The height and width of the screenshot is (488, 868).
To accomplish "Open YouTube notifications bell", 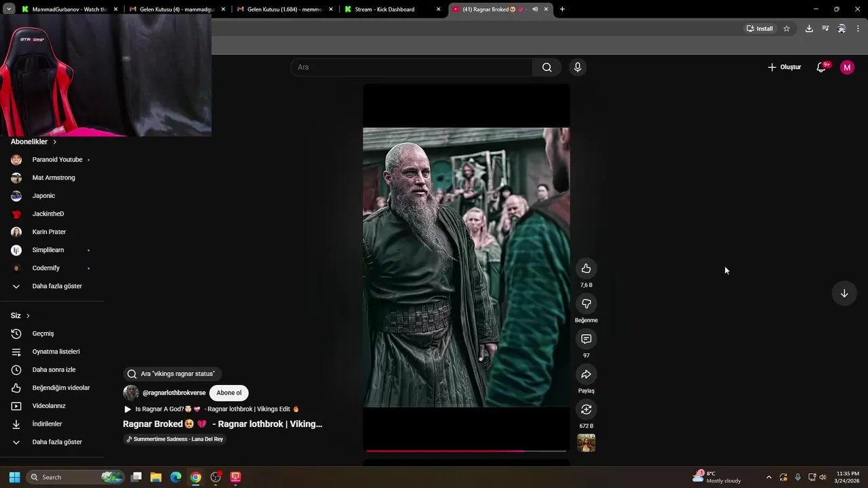I will [x=821, y=67].
